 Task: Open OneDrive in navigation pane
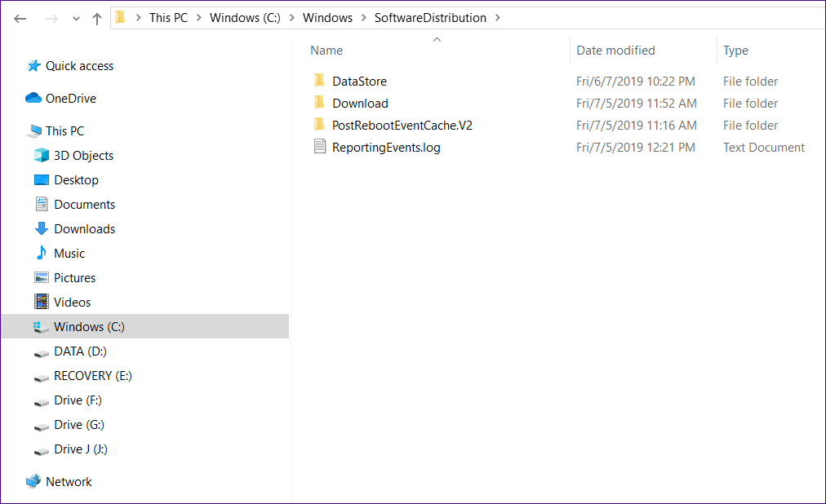click(x=71, y=99)
